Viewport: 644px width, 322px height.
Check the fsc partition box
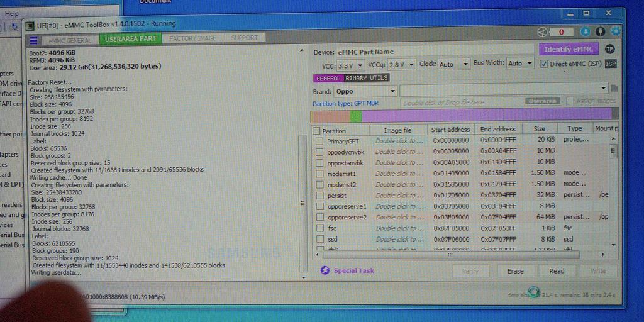pos(319,228)
